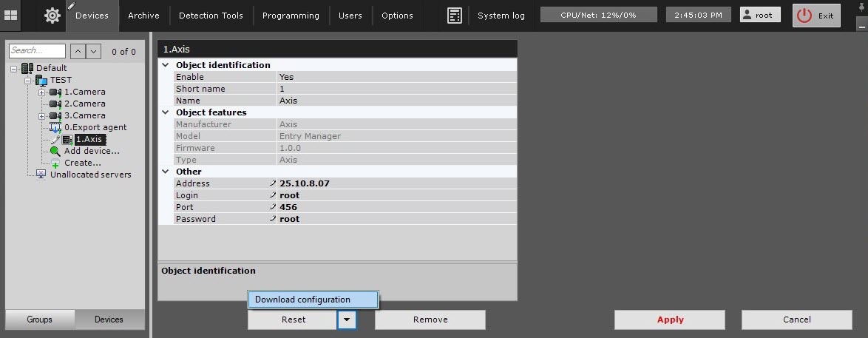Toggle the Enable value field
The width and height of the screenshot is (868, 338).
(x=396, y=77)
